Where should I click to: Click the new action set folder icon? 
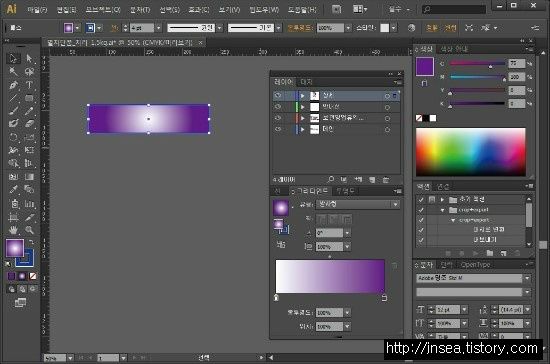(490, 253)
